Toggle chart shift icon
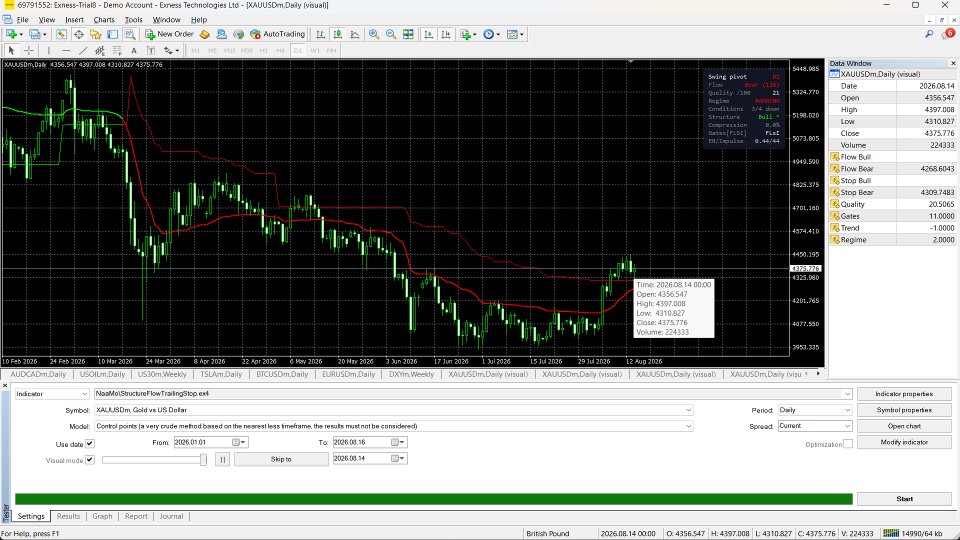 tap(446, 34)
